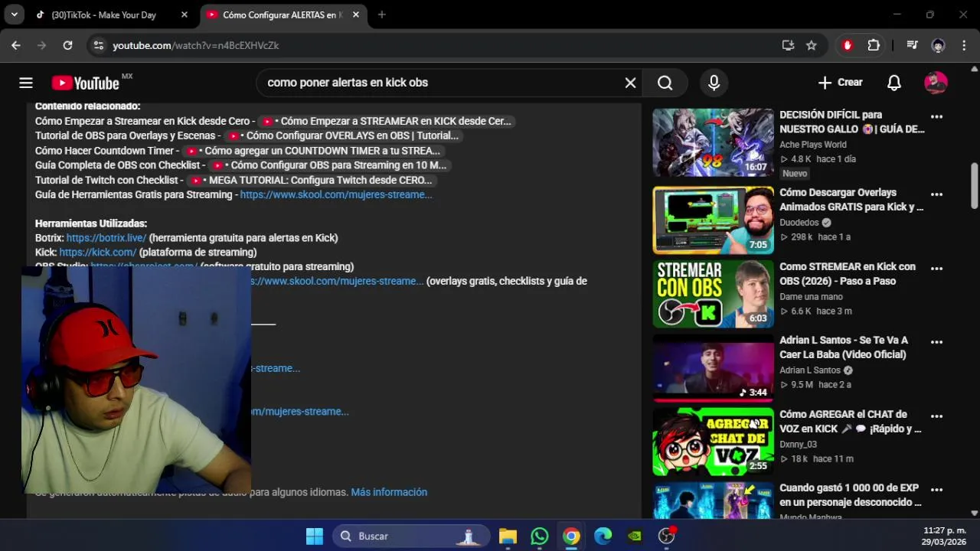This screenshot has width=980, height=551.
Task: Open Cómo agregar un COUNTDOWN TIMER link
Action: (313, 151)
